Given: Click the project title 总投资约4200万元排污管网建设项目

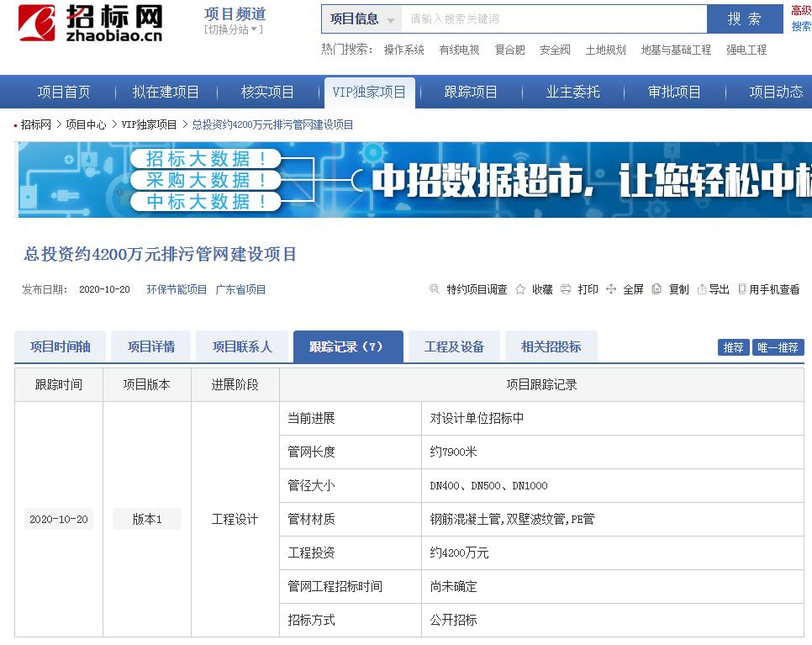Looking at the screenshot, I should click(160, 254).
